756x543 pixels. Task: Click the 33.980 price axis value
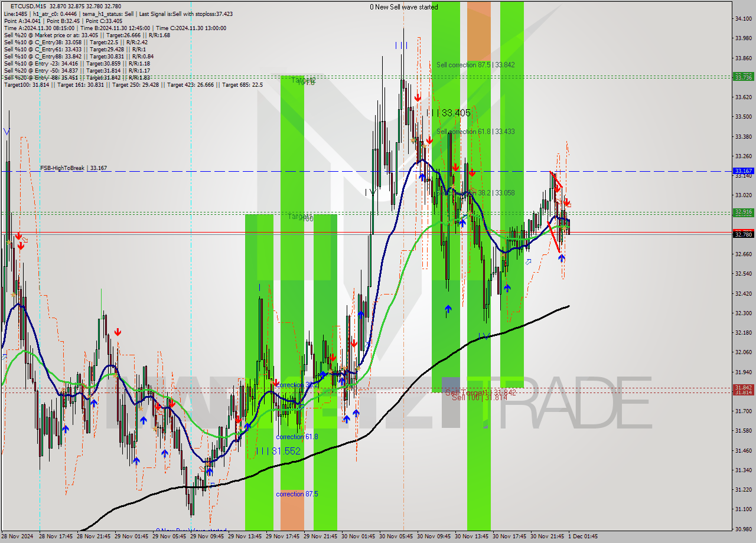(x=743, y=38)
